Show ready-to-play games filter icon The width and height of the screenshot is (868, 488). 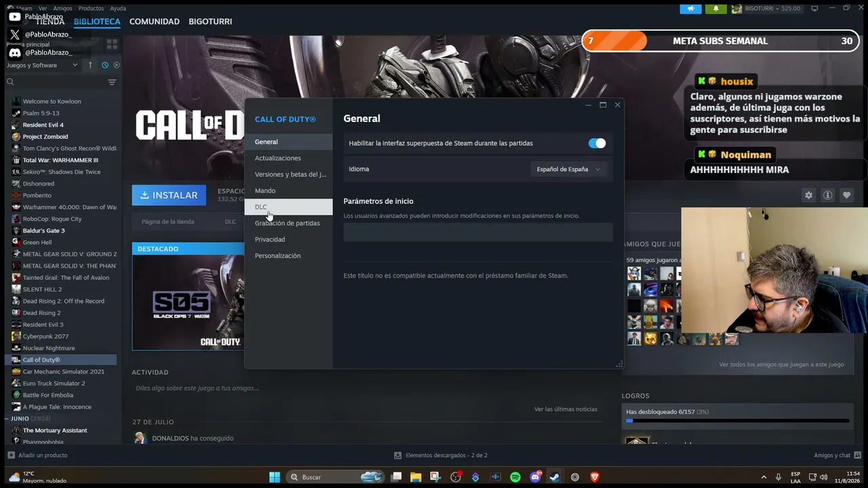coord(117,65)
